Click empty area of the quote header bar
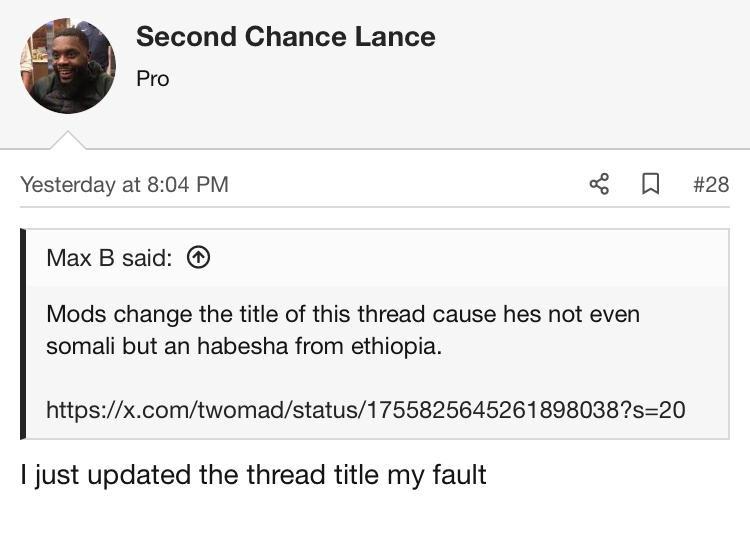Screen dimensions: 750x544 pyautogui.click(x=469, y=258)
